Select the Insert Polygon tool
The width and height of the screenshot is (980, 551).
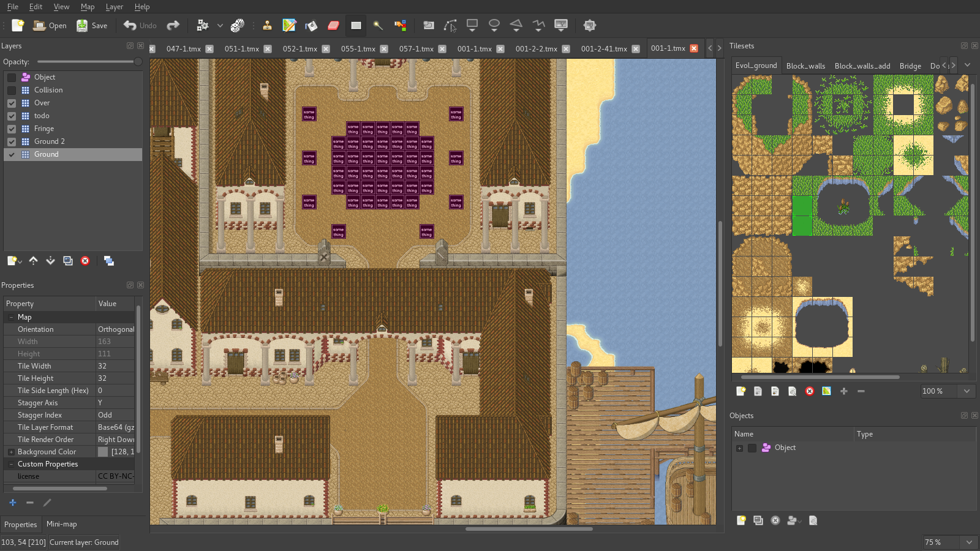(516, 25)
